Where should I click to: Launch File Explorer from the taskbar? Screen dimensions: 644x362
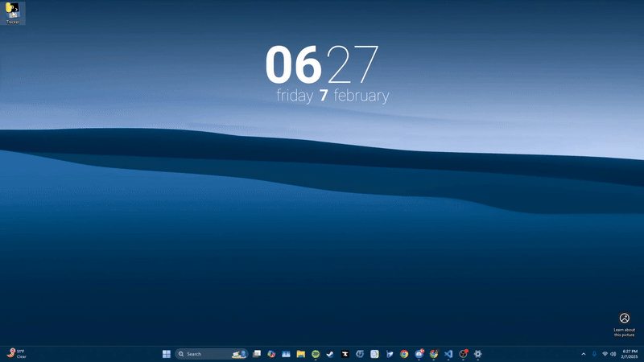point(300,354)
